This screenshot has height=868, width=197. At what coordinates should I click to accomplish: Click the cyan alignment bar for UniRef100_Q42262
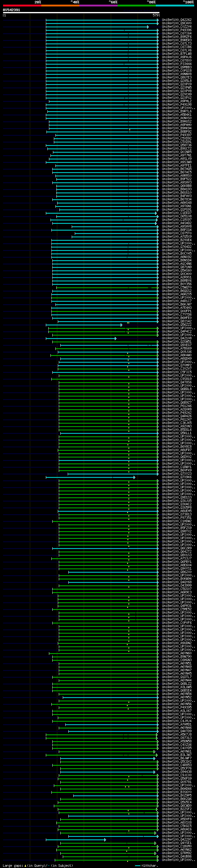click(103, 20)
